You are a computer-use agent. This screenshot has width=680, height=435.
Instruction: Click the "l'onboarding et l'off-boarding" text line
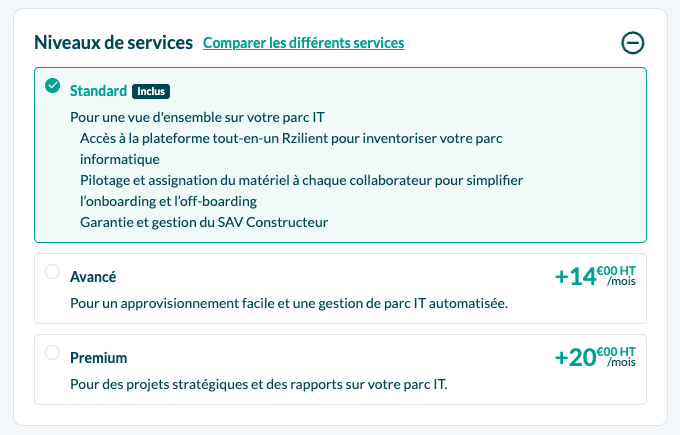[168, 201]
